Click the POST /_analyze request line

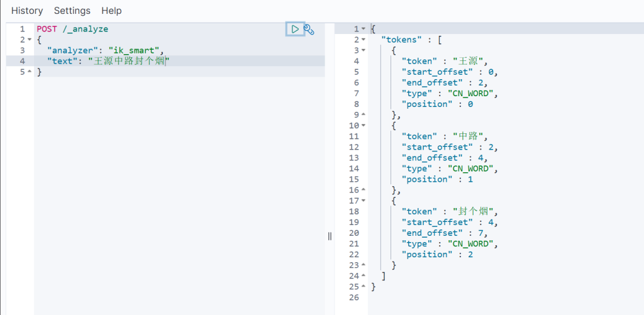point(72,29)
